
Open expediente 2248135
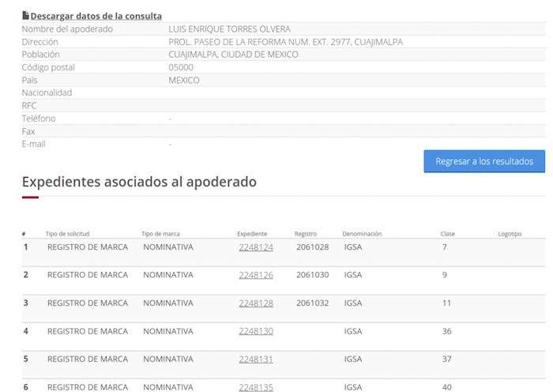tap(256, 387)
